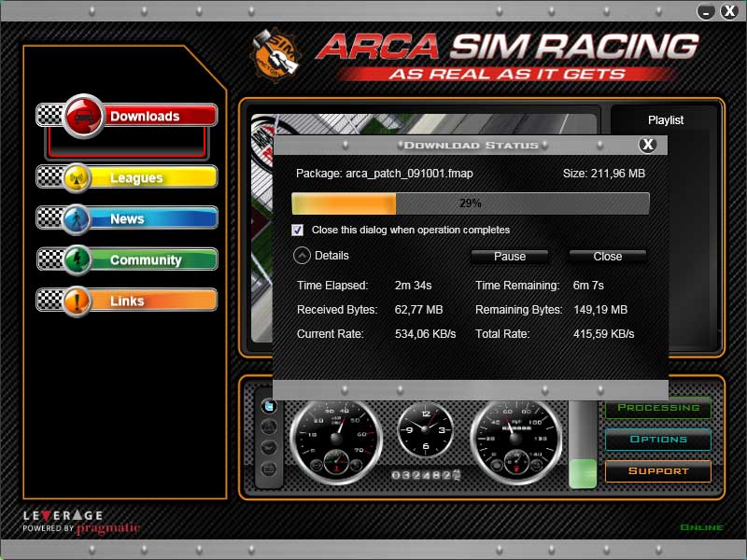Click the red car Downloads icon
This screenshot has width=747, height=560.
(x=83, y=116)
